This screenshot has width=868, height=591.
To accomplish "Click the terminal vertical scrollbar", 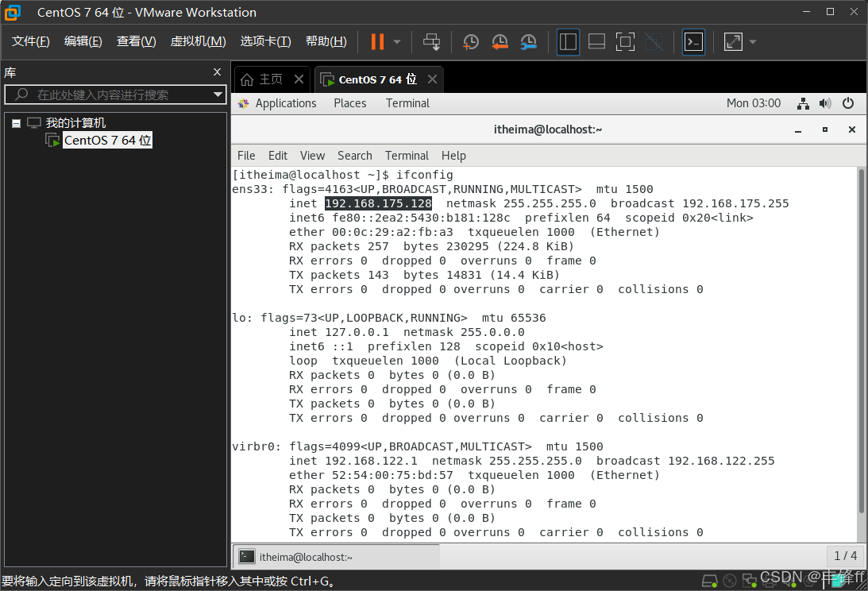I will (x=861, y=342).
